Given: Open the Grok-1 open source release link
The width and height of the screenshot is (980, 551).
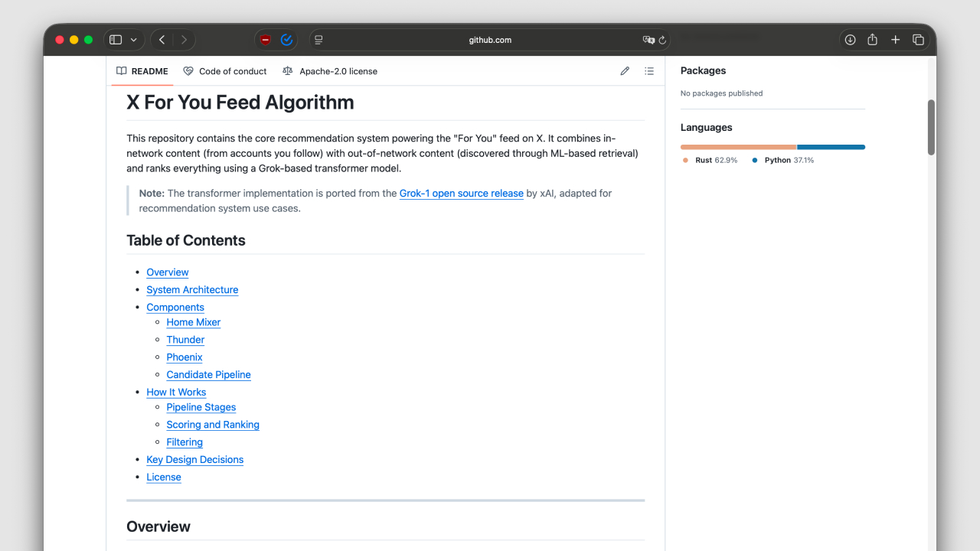Looking at the screenshot, I should 461,193.
